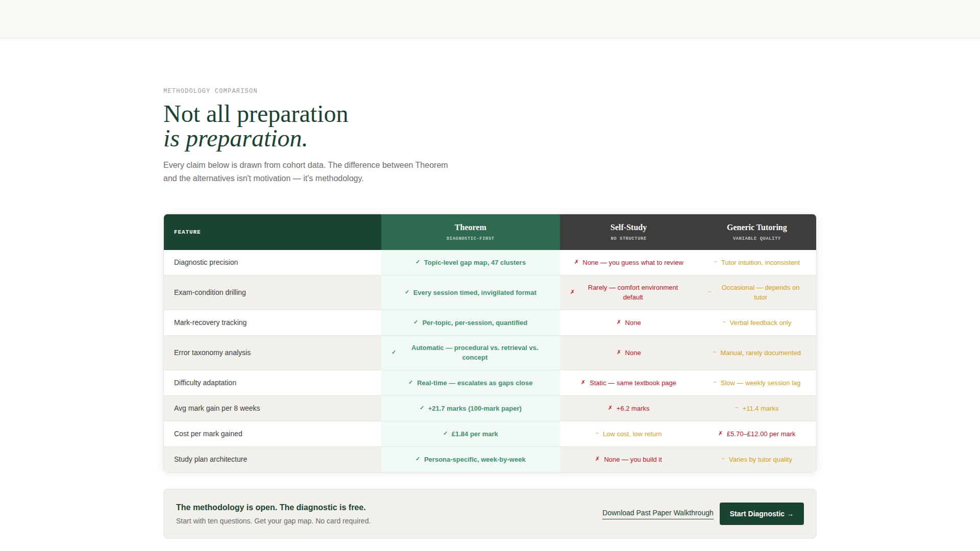Viewport: 980px width, 551px height.
Task: Click red cross in Mark-recovery tracking Self-Study cell
Action: click(619, 322)
